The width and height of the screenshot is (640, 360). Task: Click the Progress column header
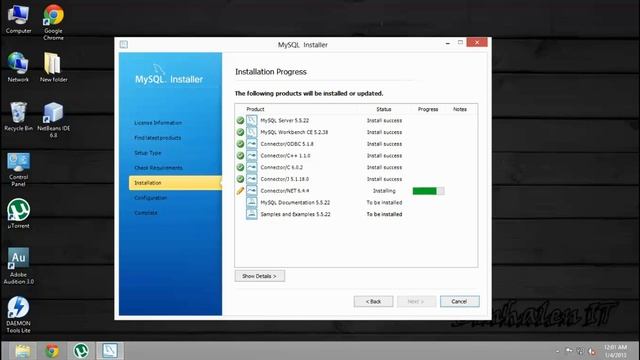point(428,109)
